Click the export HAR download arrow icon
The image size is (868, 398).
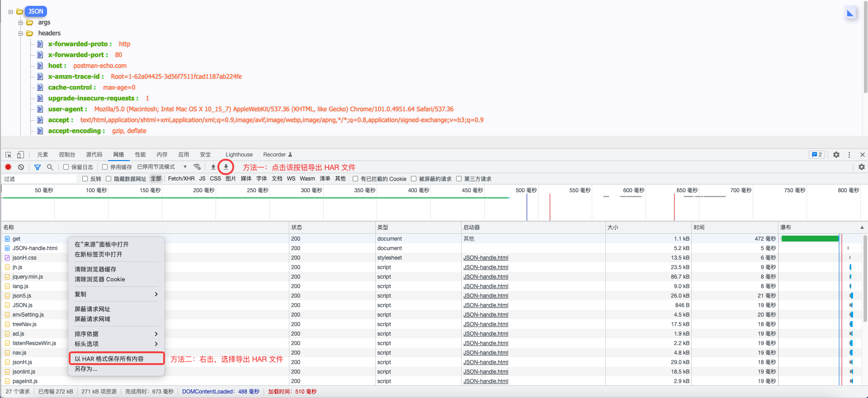(x=226, y=167)
